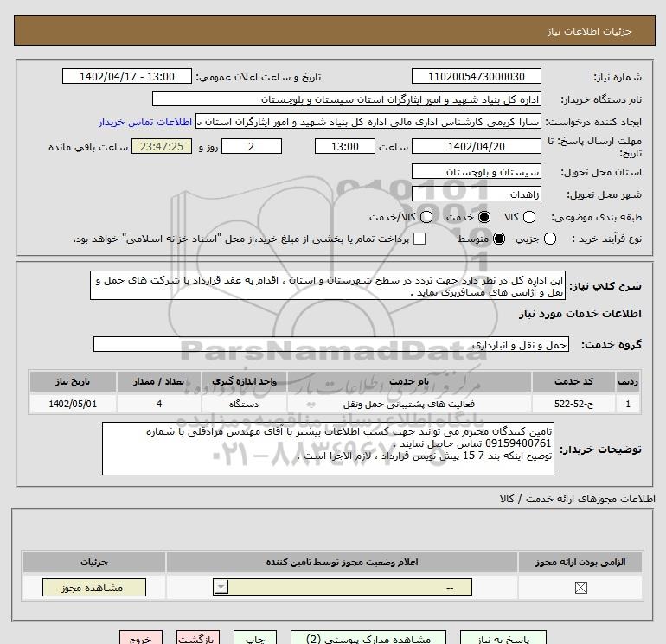Screen dimensions: 666x644
Task: Click the پاسخ به نیاز button
Action: point(503,638)
